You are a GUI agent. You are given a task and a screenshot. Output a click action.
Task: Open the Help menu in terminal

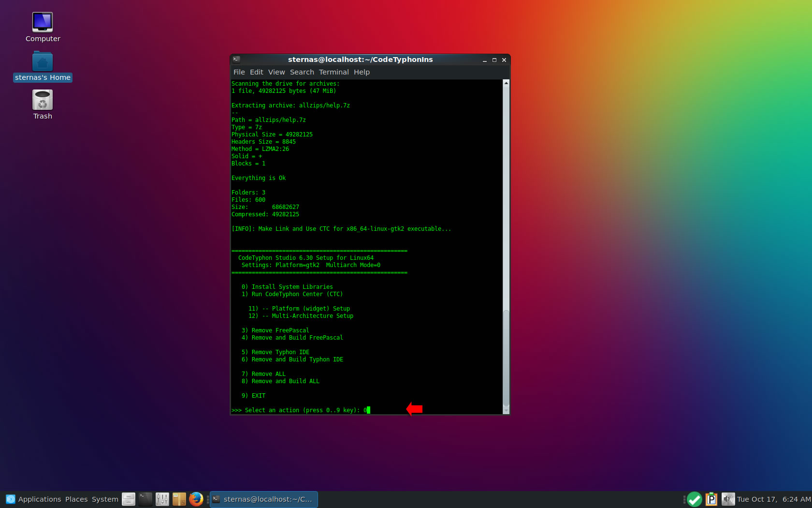click(x=362, y=72)
